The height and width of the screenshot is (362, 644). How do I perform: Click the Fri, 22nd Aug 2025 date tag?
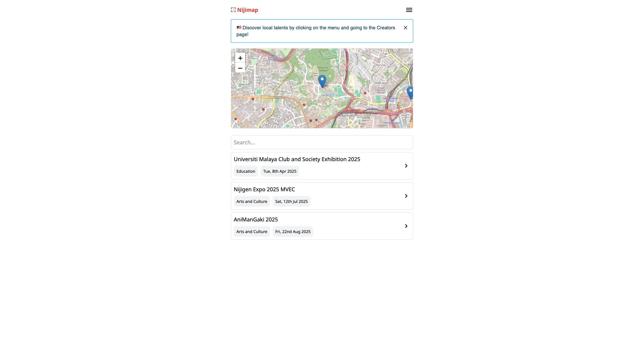(x=292, y=232)
